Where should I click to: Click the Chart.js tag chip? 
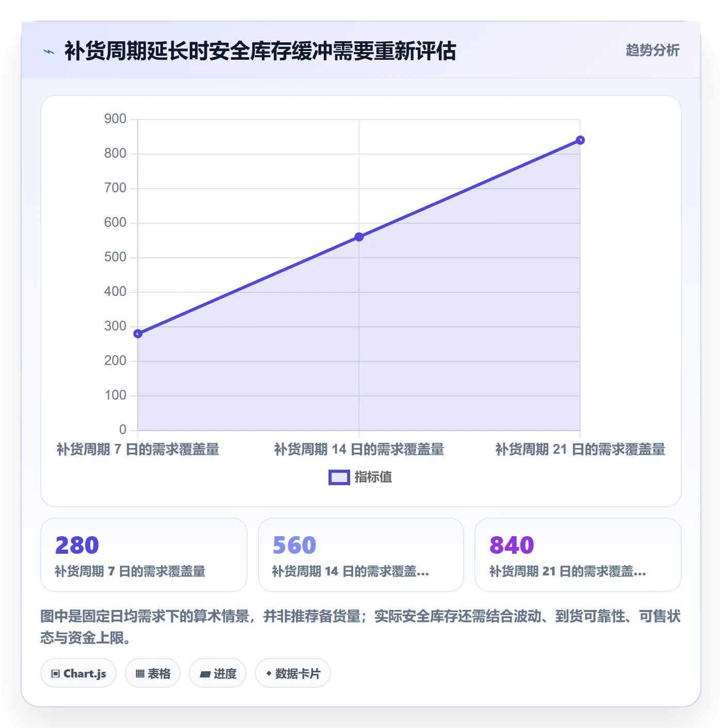[78, 673]
